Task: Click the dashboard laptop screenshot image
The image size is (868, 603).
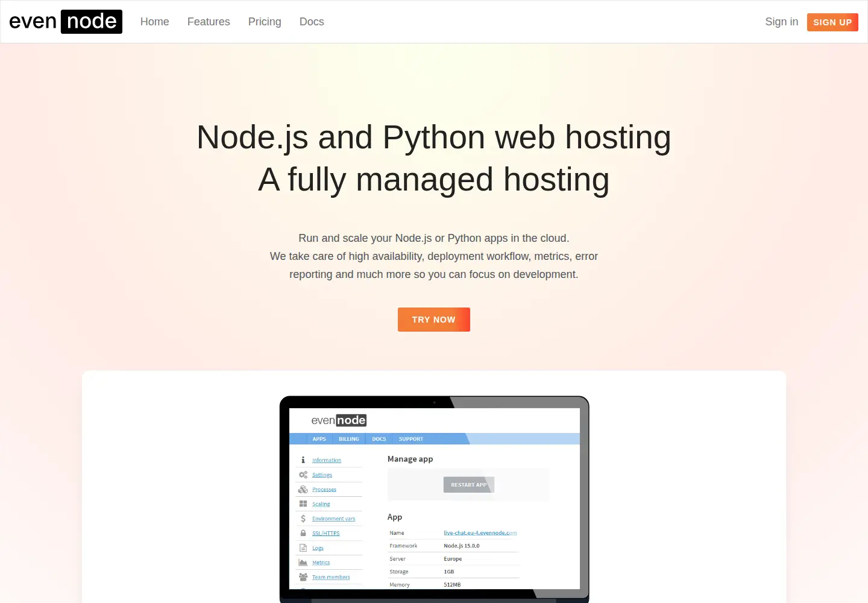Action: point(434,499)
